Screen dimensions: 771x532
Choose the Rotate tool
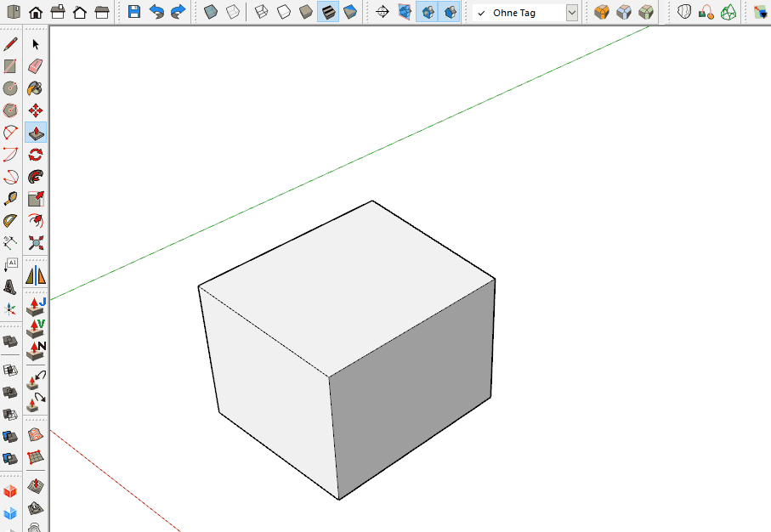(36, 155)
